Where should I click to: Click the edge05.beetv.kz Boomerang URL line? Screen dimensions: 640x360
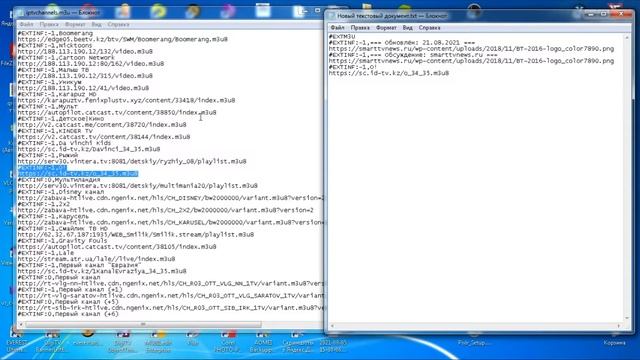122,39
